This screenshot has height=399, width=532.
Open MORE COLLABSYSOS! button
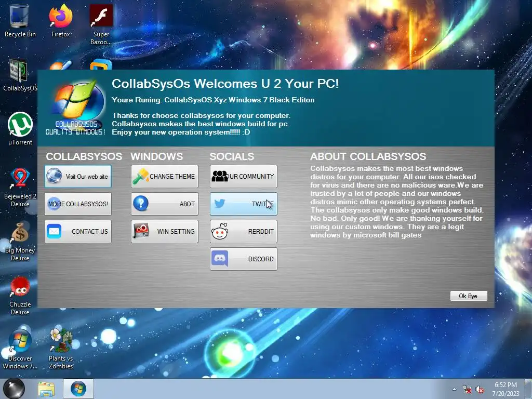[x=78, y=204]
